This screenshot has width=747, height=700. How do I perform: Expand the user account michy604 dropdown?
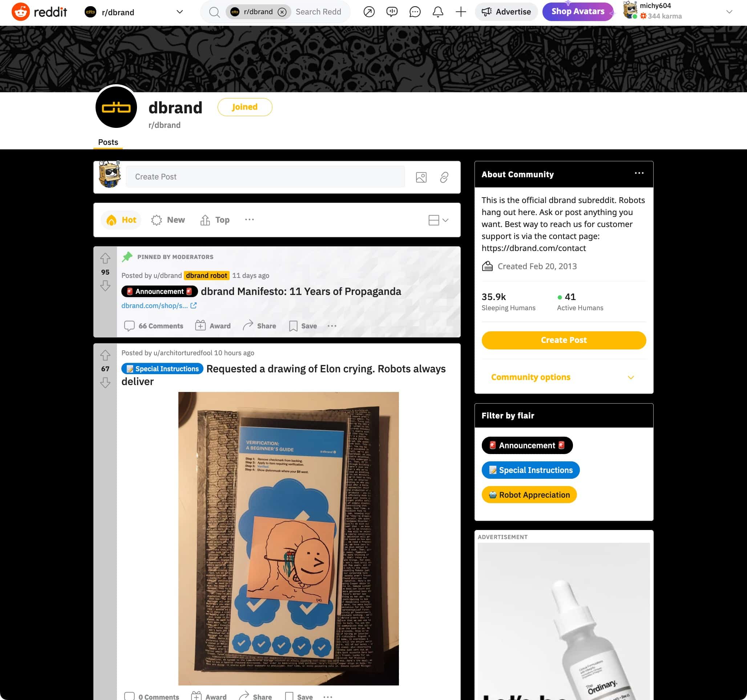[x=731, y=11]
